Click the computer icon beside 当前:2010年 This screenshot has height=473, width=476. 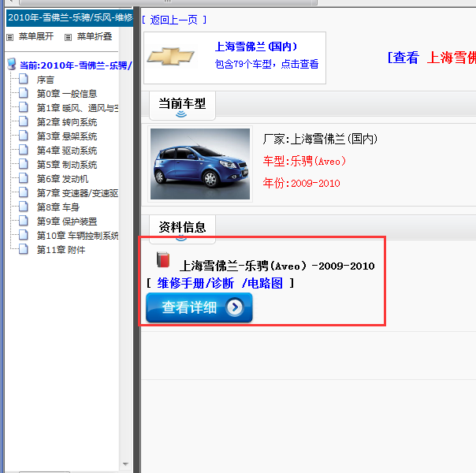coord(12,64)
